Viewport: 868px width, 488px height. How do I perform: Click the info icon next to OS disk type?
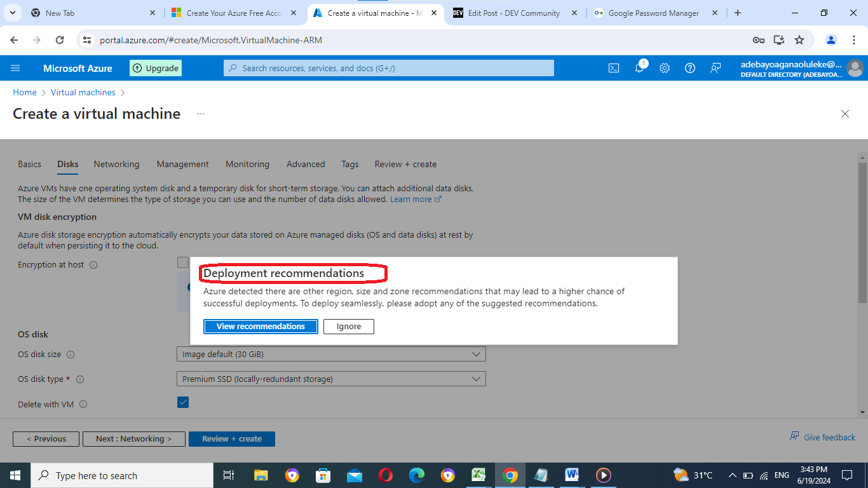point(80,379)
